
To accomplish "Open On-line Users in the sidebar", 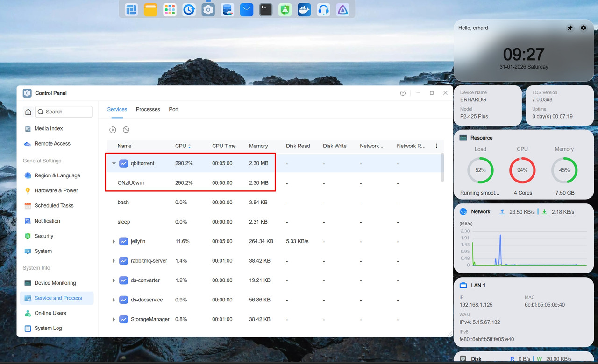I will (x=57, y=313).
